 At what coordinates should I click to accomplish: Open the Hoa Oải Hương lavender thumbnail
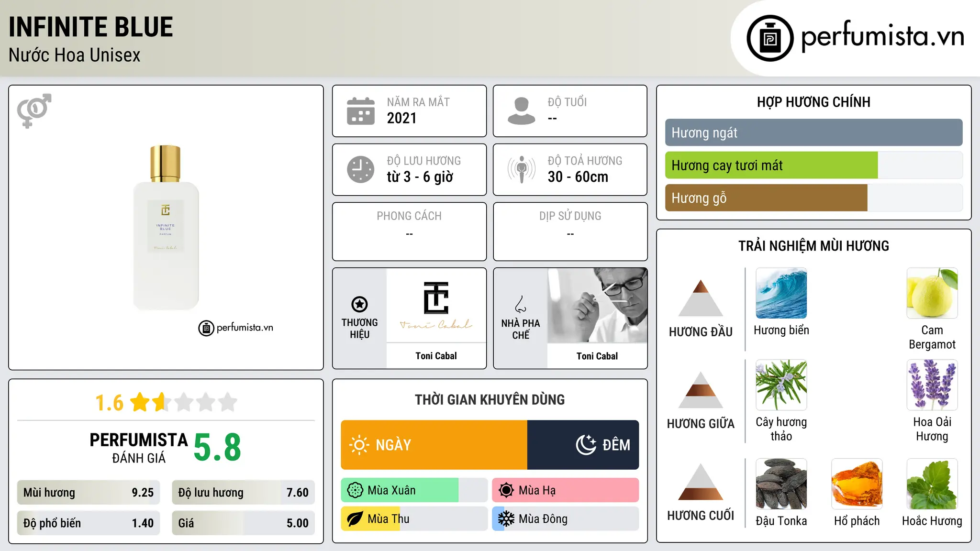click(x=932, y=385)
